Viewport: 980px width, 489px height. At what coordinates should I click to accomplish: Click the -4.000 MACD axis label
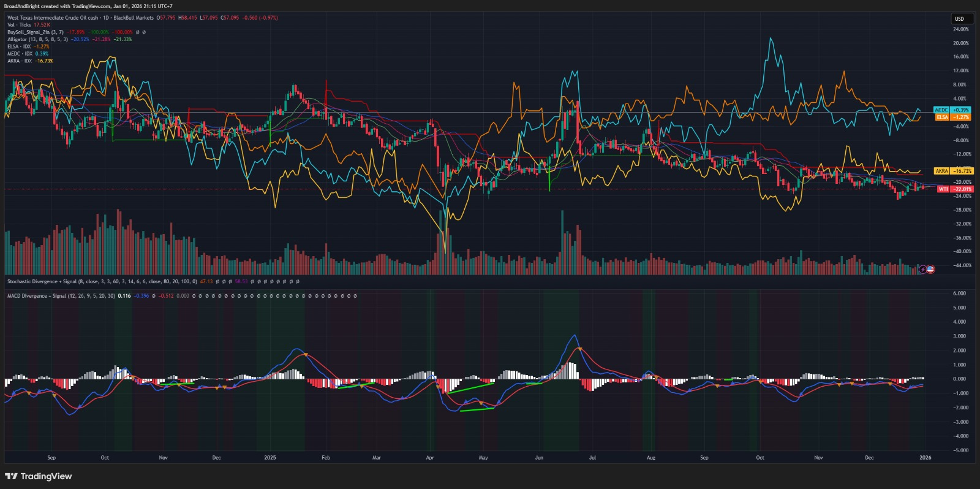960,436
